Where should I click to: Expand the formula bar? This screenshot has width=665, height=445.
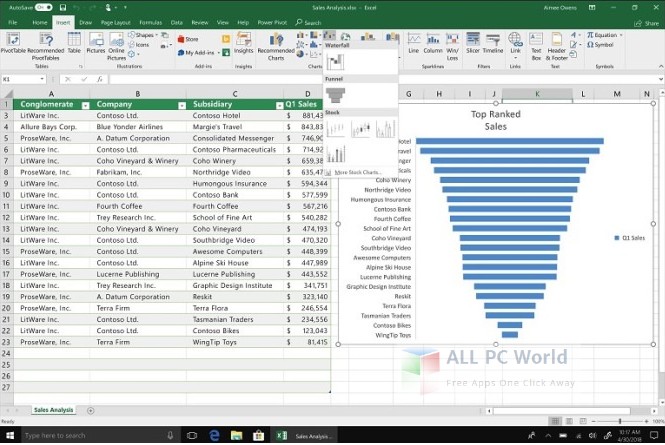pos(661,79)
